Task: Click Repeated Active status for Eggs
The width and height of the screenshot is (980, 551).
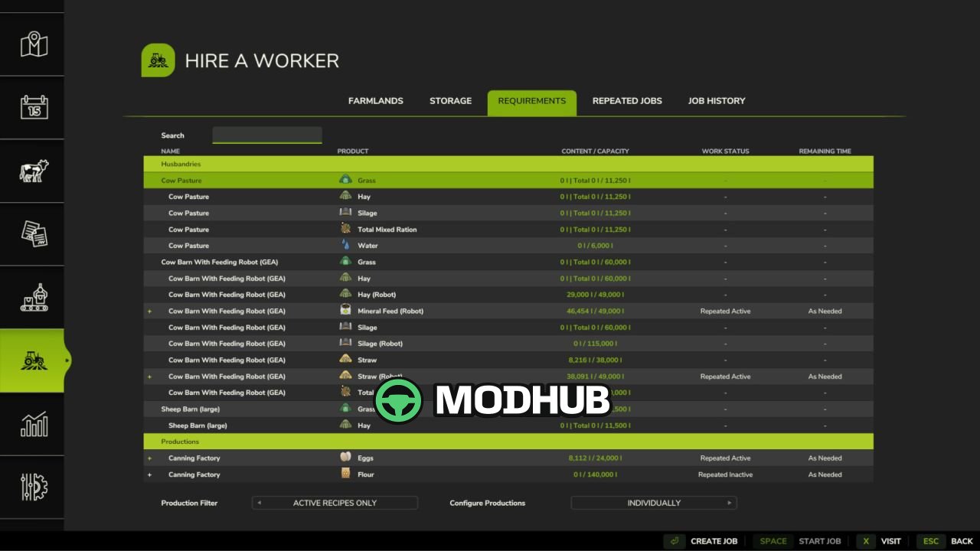Action: click(725, 458)
